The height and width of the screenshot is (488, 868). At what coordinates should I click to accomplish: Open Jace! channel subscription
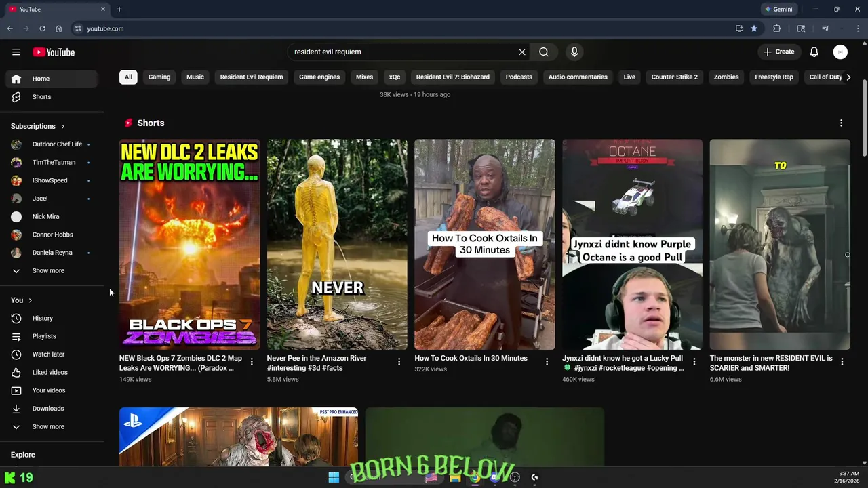coord(52,199)
